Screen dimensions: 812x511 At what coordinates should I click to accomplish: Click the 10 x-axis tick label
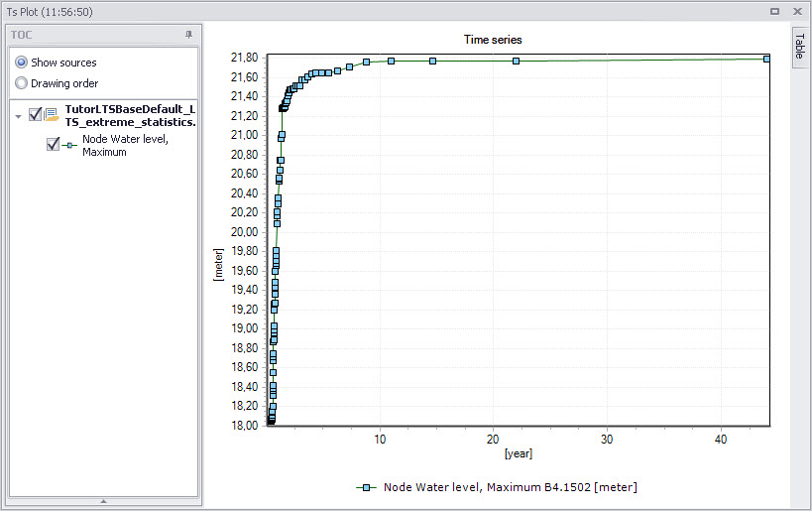click(380, 440)
